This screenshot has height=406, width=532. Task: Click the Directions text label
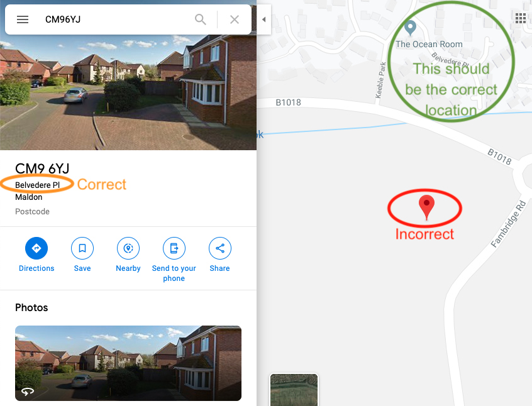[x=36, y=268]
